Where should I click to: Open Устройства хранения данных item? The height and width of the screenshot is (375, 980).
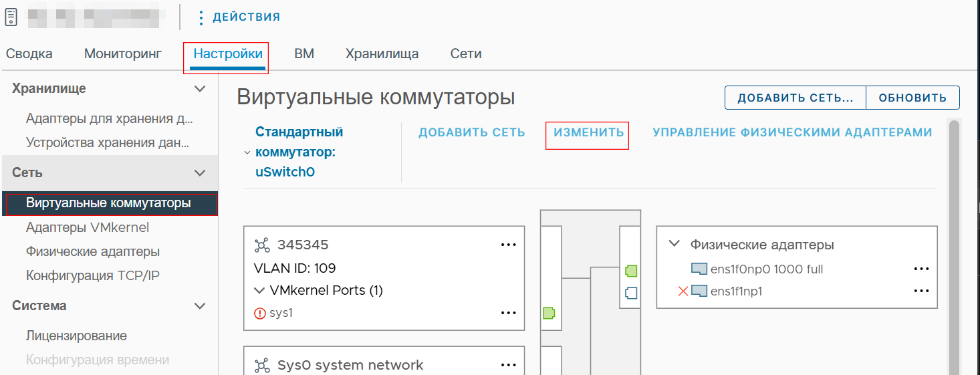coord(108,142)
